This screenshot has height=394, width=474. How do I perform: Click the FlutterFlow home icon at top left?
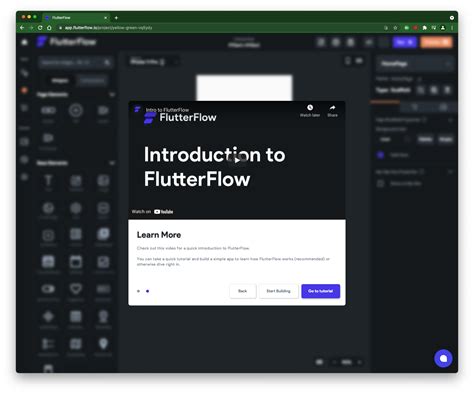(x=24, y=42)
